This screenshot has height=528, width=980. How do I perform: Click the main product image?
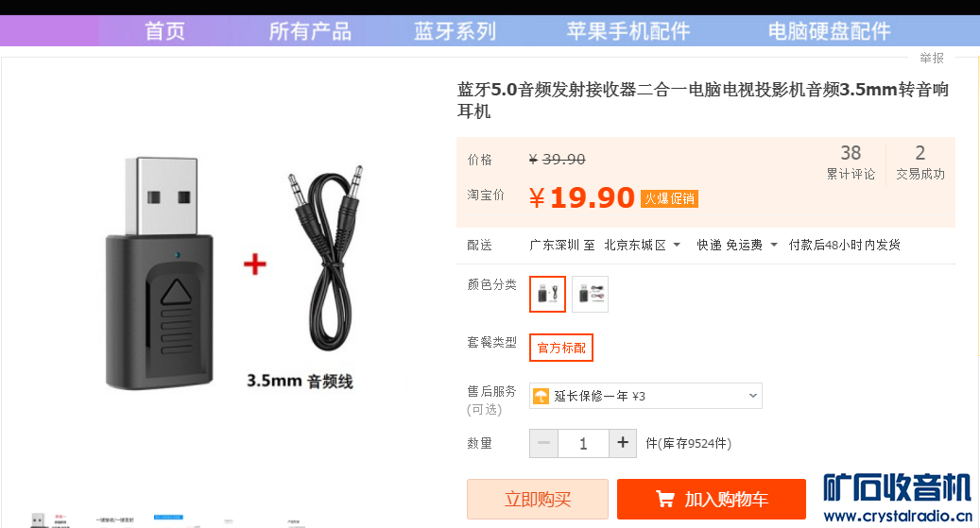tap(232, 275)
